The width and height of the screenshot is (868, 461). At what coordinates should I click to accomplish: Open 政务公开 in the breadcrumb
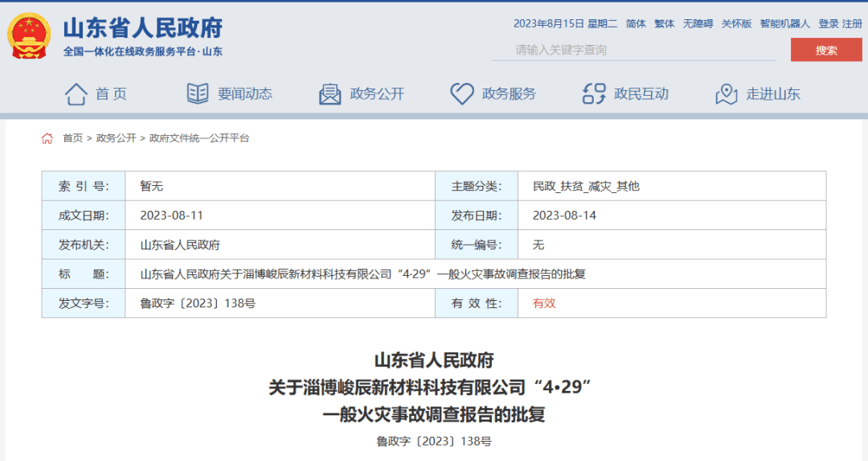pyautogui.click(x=116, y=138)
